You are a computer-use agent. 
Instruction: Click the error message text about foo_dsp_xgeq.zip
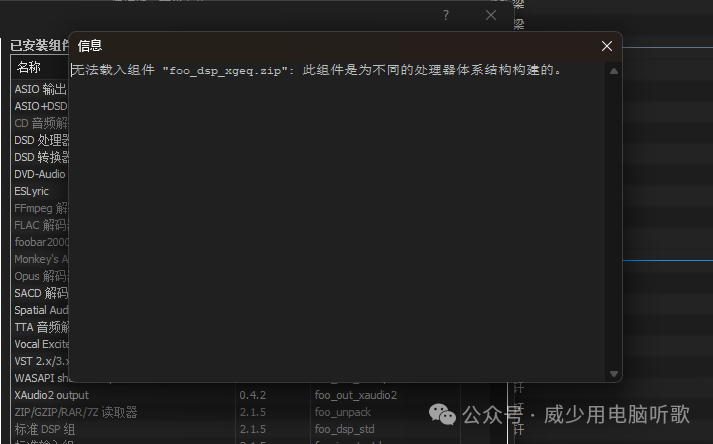tap(316, 70)
